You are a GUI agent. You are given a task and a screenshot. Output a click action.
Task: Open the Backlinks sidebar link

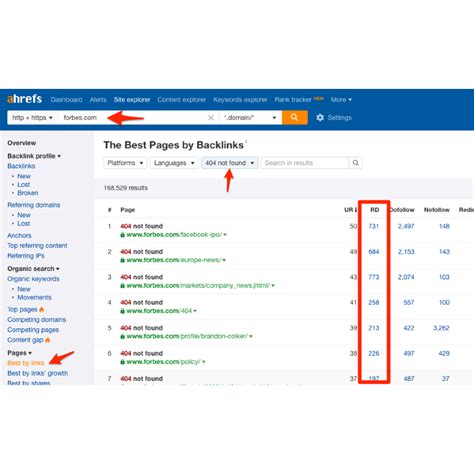click(x=21, y=166)
